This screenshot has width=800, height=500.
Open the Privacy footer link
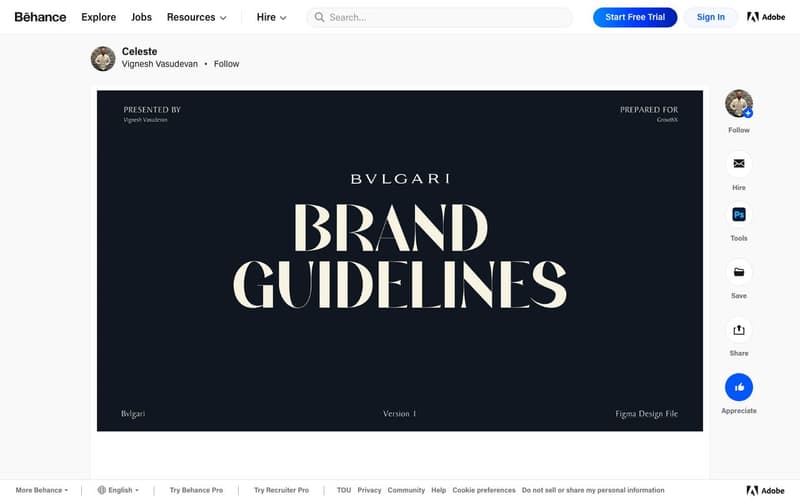[x=369, y=490]
